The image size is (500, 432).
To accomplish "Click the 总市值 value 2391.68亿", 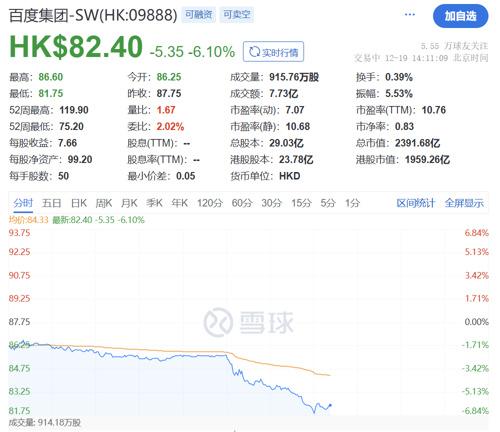I will 418,143.
